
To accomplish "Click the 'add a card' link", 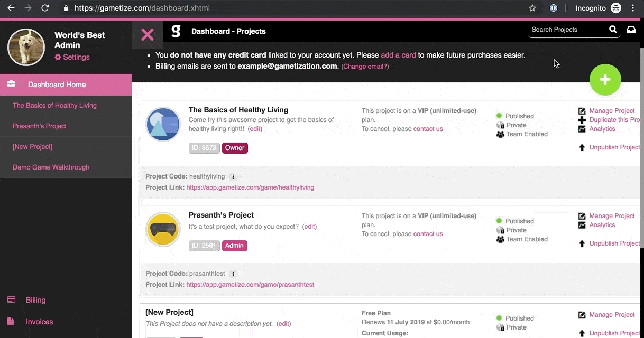I will click(398, 55).
